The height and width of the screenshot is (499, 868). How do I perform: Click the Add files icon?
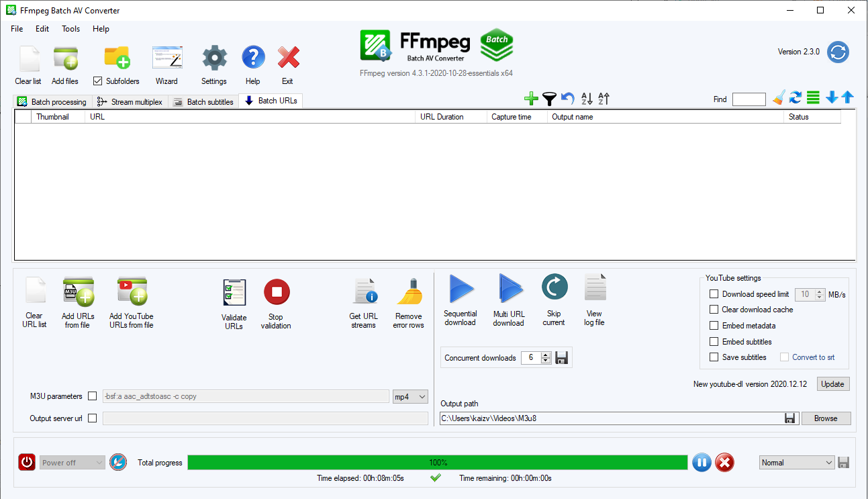point(65,58)
